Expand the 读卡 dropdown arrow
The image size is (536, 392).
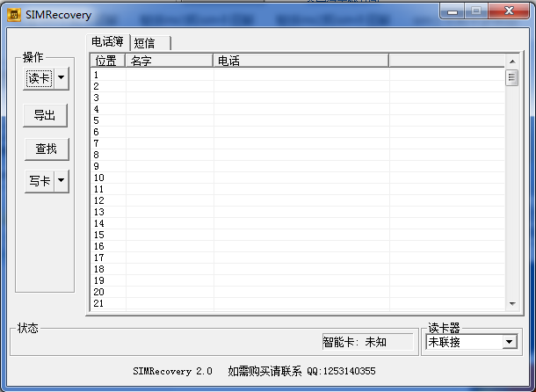tap(61, 78)
